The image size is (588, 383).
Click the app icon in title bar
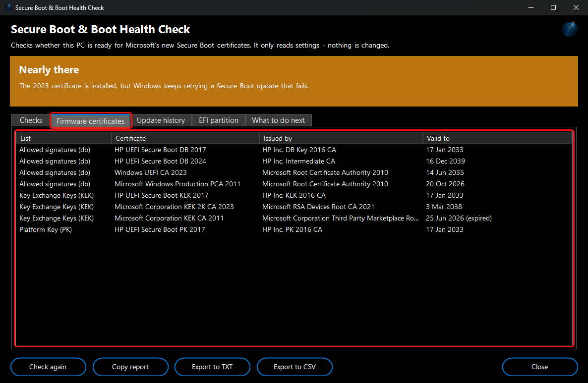[x=8, y=7]
